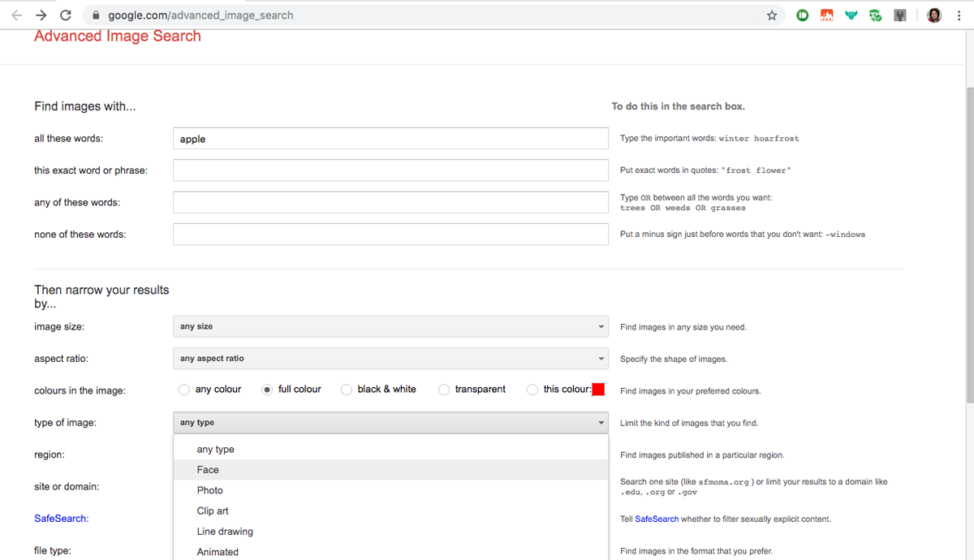This screenshot has height=560, width=974.
Task: Select the black & white colour option
Action: [345, 390]
